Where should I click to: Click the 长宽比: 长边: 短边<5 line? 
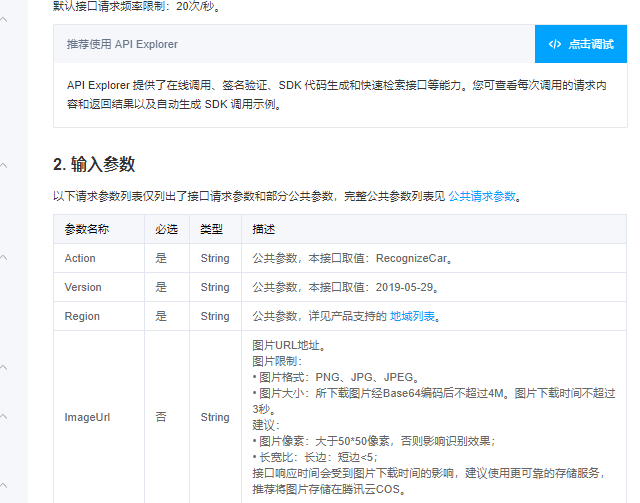(x=315, y=457)
